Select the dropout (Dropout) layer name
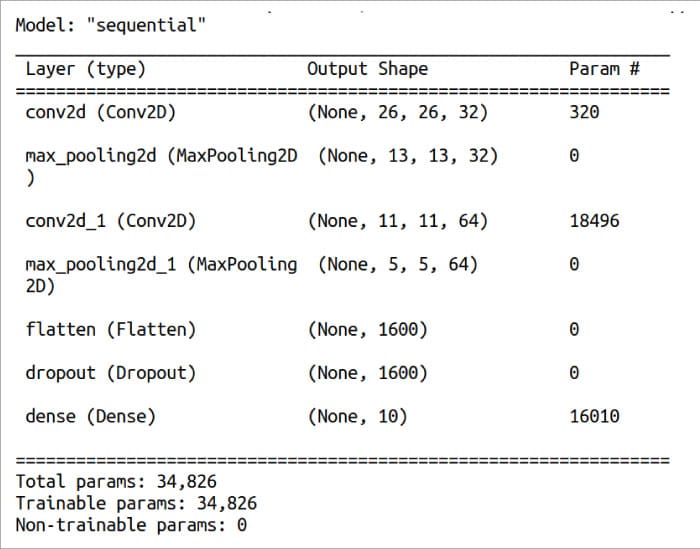Image resolution: width=700 pixels, height=549 pixels. coord(110,372)
